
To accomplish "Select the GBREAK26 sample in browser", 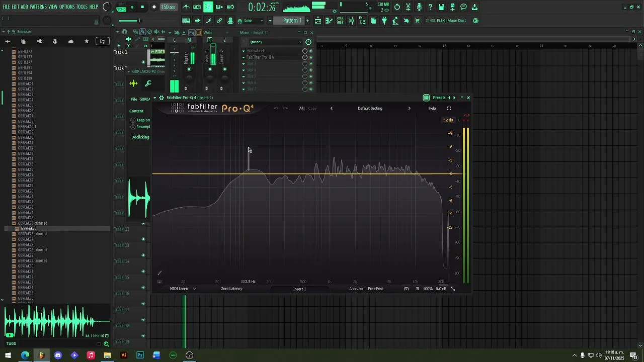I will [x=29, y=229].
